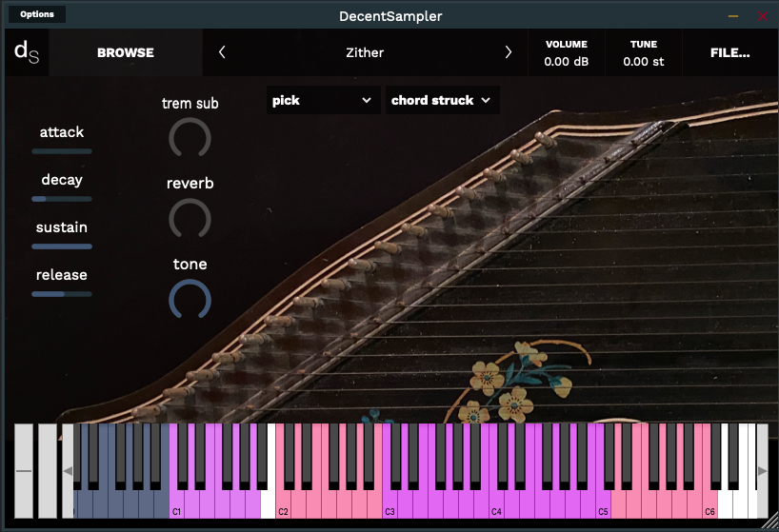
Task: Click the sustain slider
Action: tap(62, 246)
